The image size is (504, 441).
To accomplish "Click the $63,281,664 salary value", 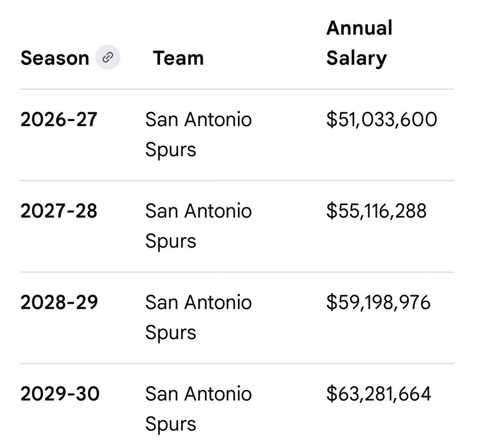I will (x=379, y=394).
